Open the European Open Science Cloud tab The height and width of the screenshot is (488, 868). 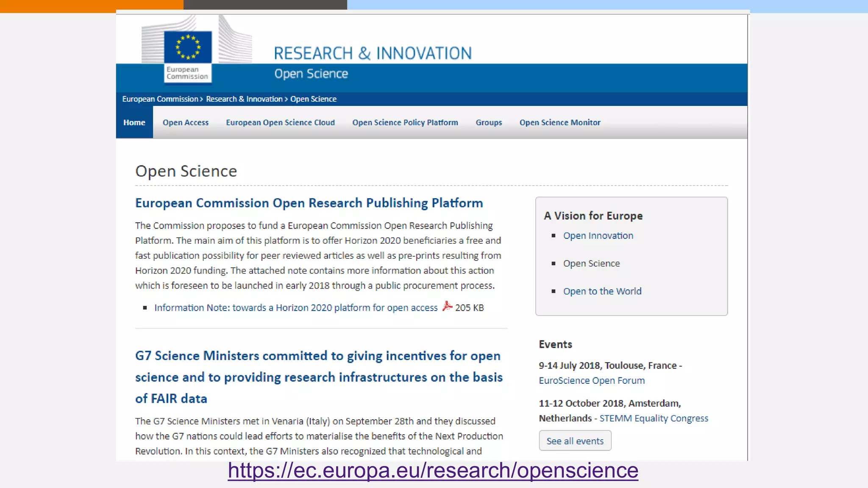pyautogui.click(x=280, y=122)
